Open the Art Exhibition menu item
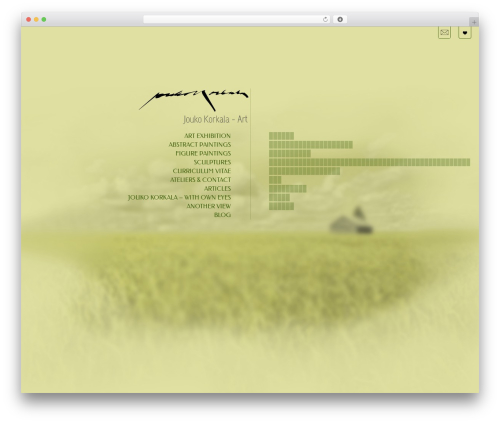Viewport: 500px width, 423px height. (207, 136)
